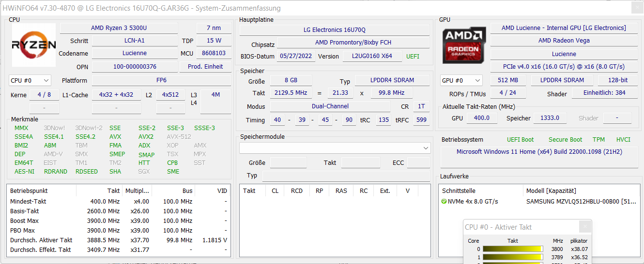Click the LG Electronics 16U70Q mainboard field

(x=335, y=30)
